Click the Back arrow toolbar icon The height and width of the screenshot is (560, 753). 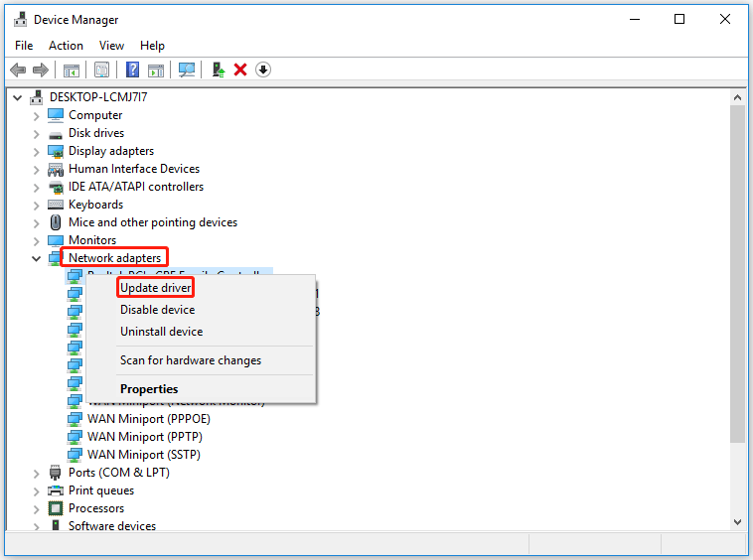click(x=18, y=70)
